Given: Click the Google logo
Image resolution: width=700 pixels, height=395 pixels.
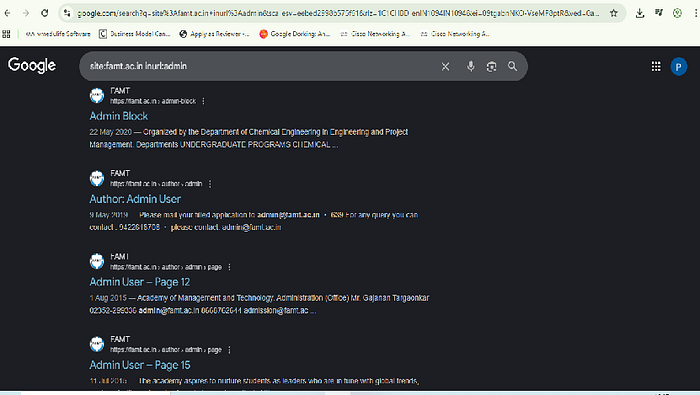Looking at the screenshot, I should point(32,66).
